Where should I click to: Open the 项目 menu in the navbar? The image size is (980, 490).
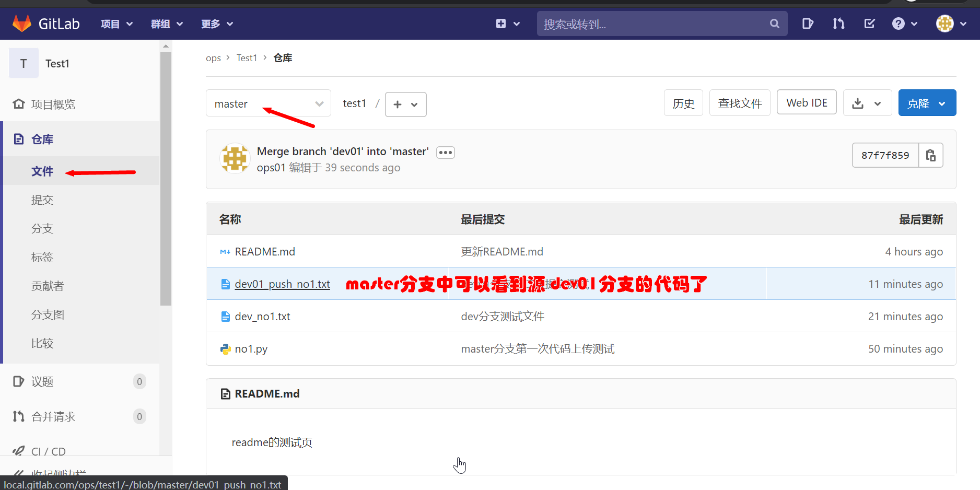point(117,24)
